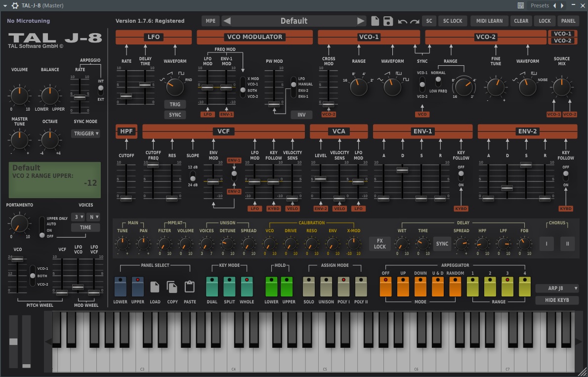Click the Delay Wet knob
The height and width of the screenshot is (377, 588).
(402, 244)
